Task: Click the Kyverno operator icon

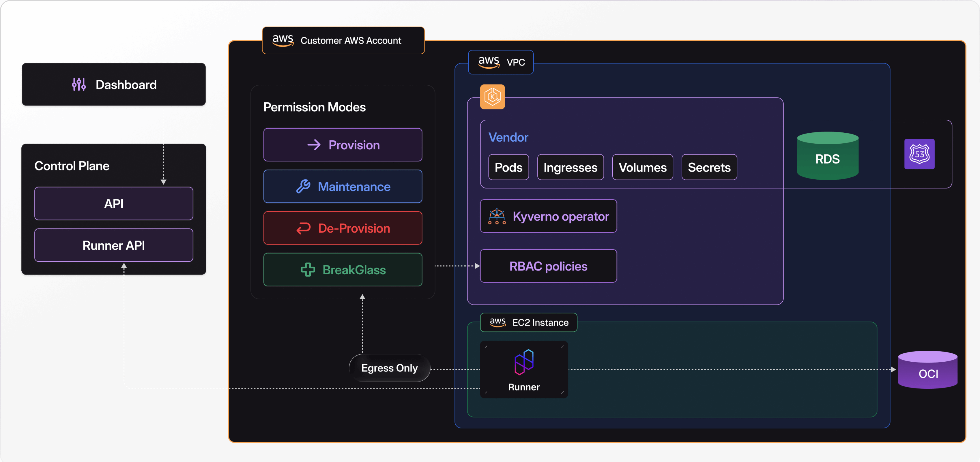Action: [497, 216]
